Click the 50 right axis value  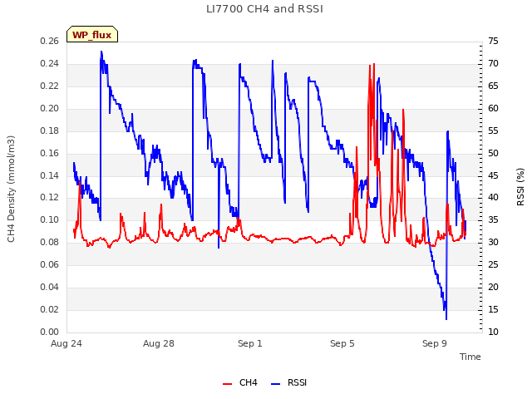[493, 153]
